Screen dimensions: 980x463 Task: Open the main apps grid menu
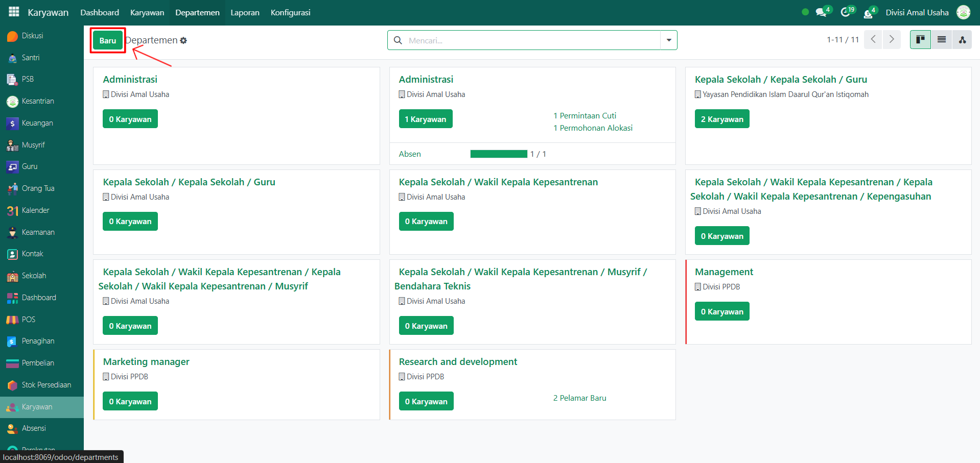[x=14, y=12]
